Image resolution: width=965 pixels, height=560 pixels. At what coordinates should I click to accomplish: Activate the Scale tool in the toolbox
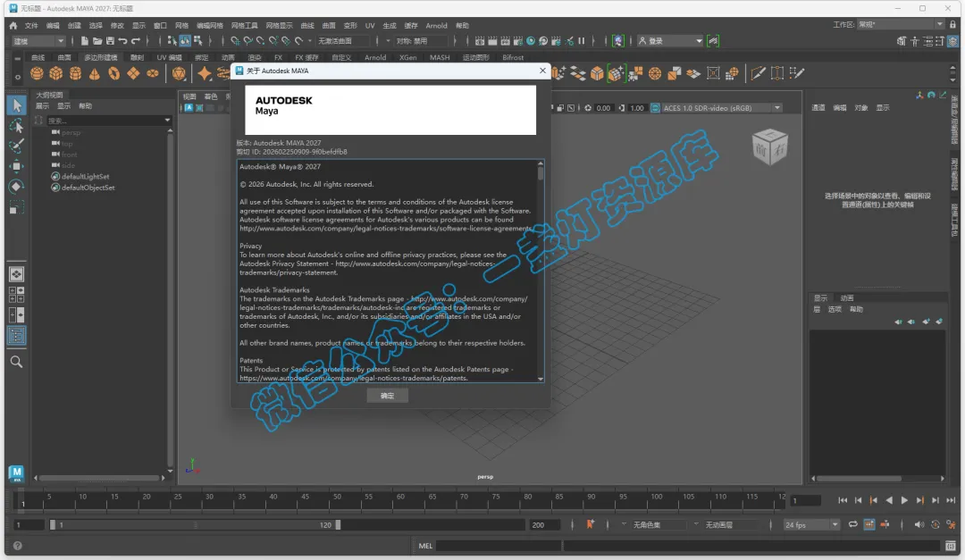pos(17,207)
